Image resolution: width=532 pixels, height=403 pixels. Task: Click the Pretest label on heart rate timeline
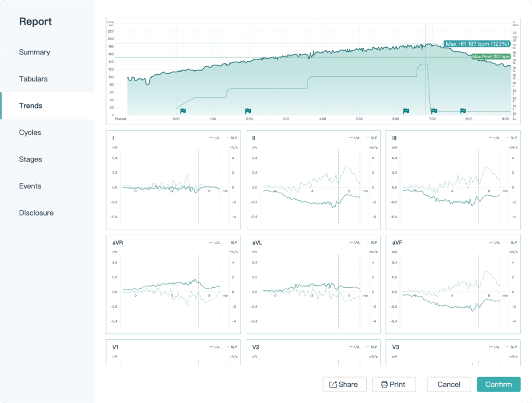click(121, 119)
